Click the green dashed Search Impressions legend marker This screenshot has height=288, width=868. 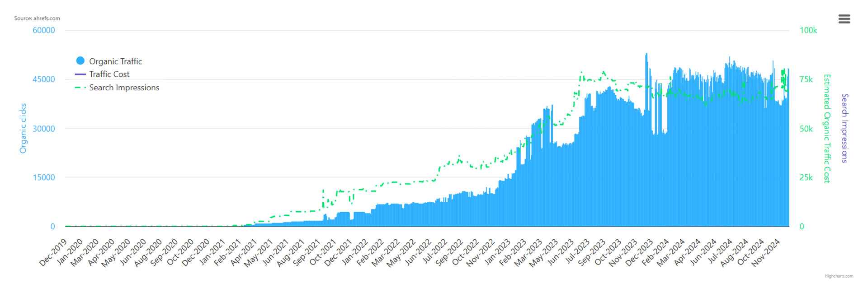coord(80,88)
